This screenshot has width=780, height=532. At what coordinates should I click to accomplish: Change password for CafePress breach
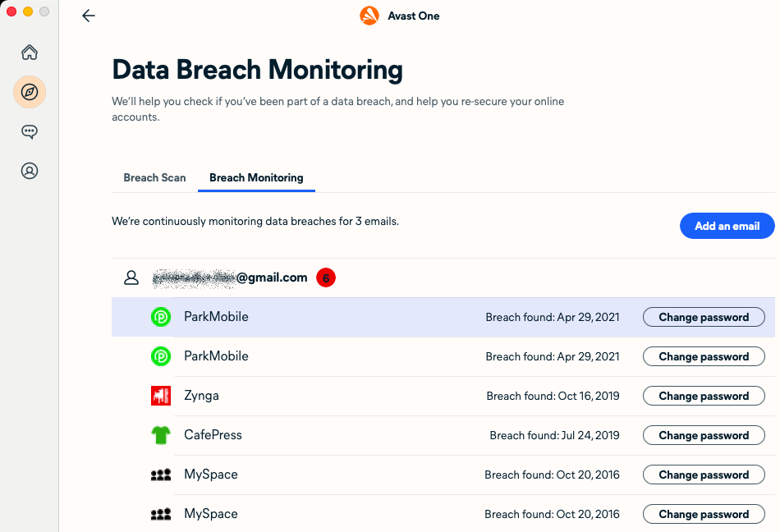(x=704, y=435)
